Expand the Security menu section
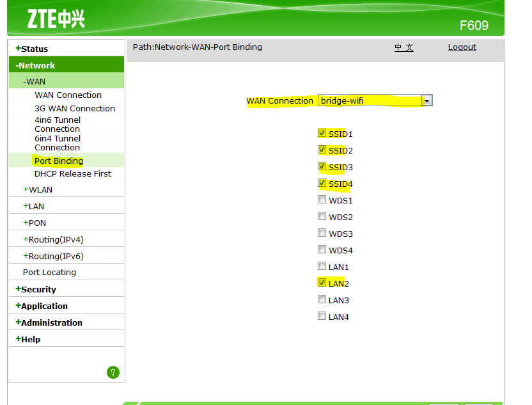Viewport: 532px width, 405px height. (x=36, y=289)
